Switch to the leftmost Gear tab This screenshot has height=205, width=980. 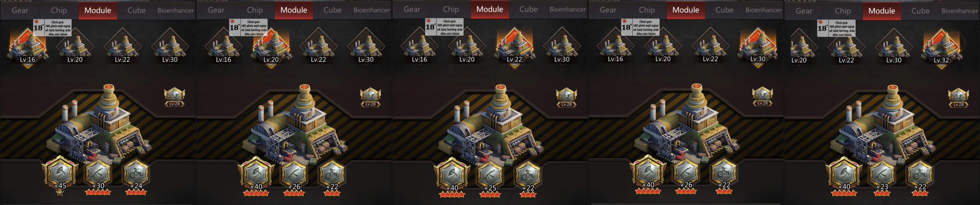[20, 10]
